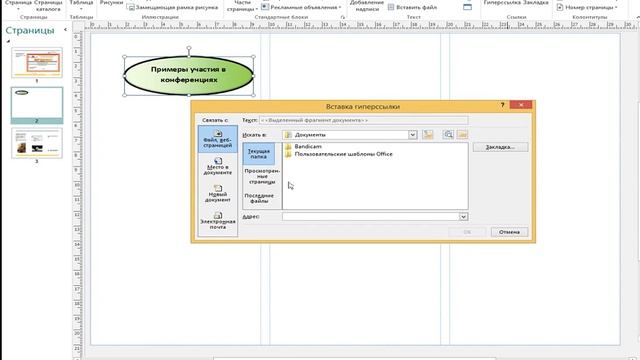Click the Отмена button
The width and height of the screenshot is (640, 360).
tap(509, 232)
